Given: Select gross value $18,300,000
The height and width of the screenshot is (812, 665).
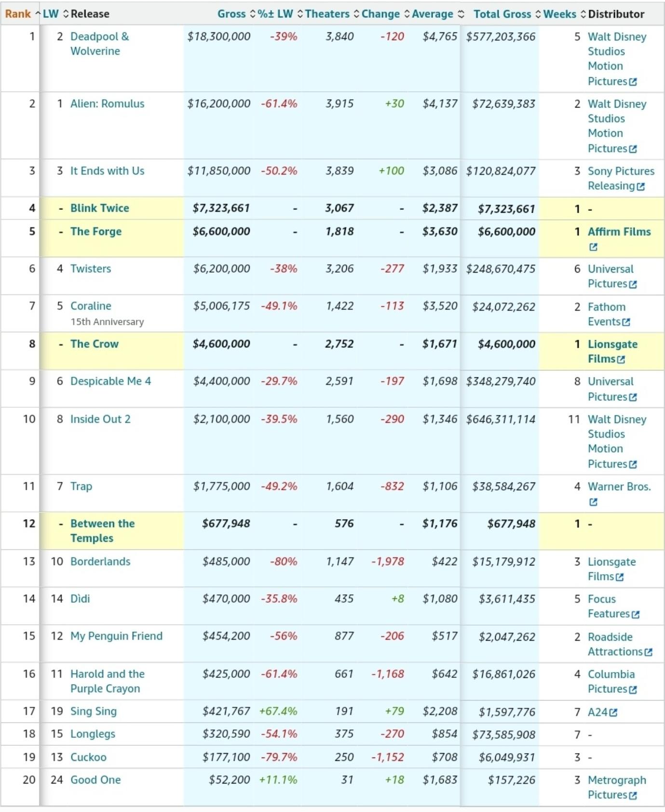Looking at the screenshot, I should (219, 36).
